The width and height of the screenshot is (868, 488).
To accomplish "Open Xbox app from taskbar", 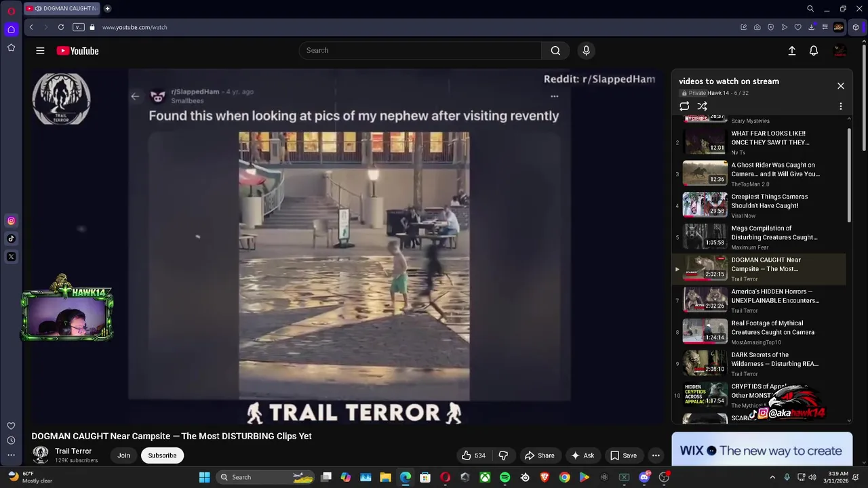I will click(485, 477).
